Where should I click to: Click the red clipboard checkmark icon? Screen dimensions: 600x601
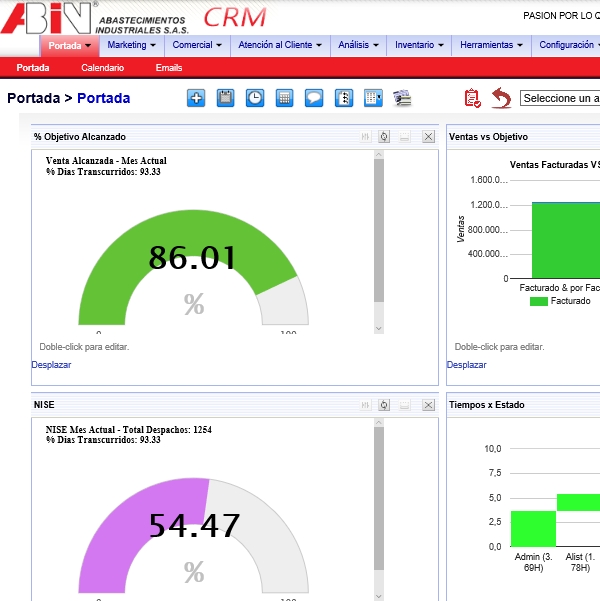(472, 98)
